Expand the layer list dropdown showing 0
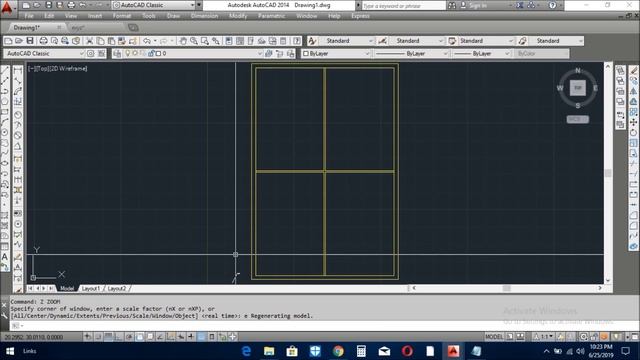The width and height of the screenshot is (640, 360). [259, 53]
